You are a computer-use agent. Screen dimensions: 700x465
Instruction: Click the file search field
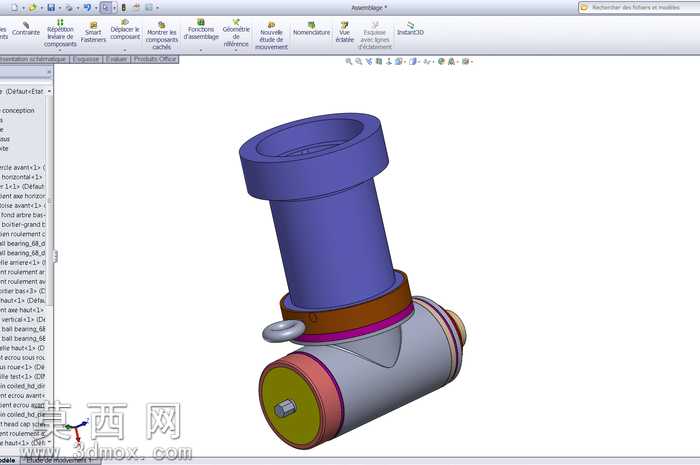coord(640,7)
